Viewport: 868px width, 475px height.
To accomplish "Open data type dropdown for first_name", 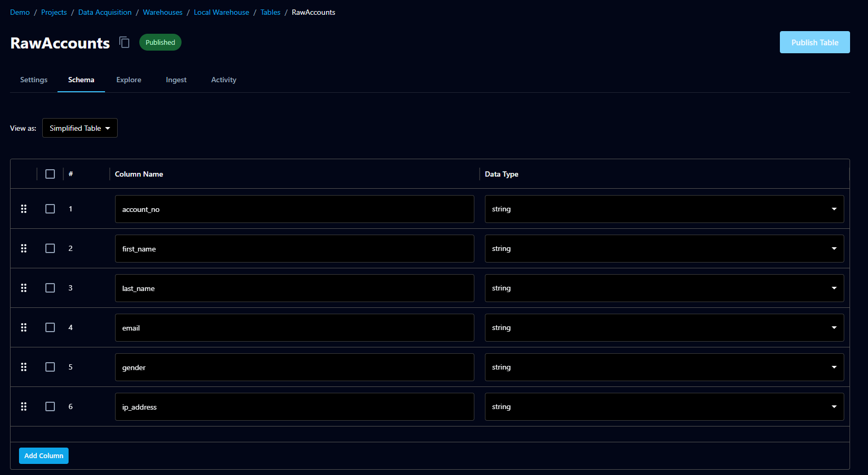I will coord(664,249).
